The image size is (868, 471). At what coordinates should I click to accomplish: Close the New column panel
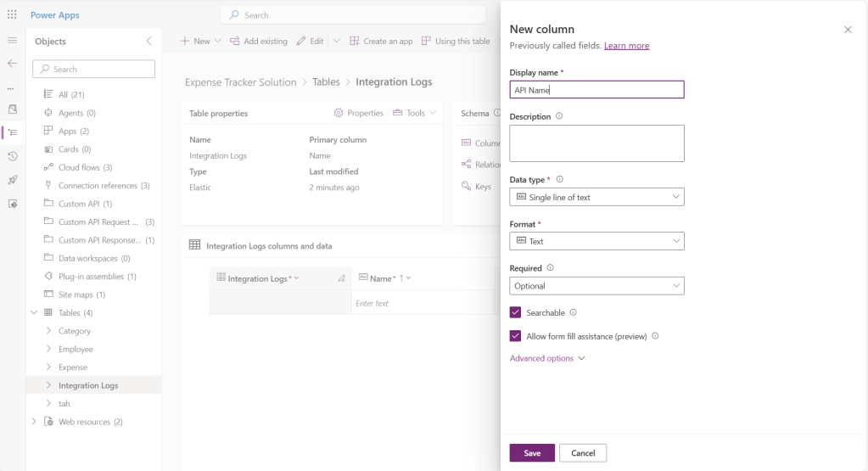(x=848, y=30)
